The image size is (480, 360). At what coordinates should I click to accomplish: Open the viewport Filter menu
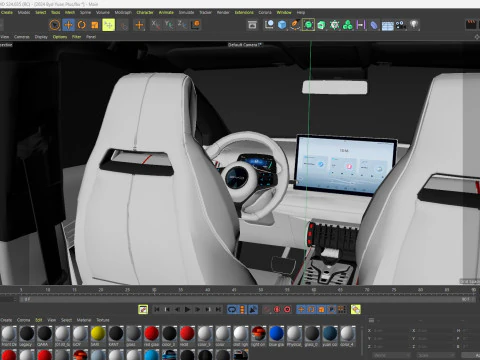click(77, 37)
